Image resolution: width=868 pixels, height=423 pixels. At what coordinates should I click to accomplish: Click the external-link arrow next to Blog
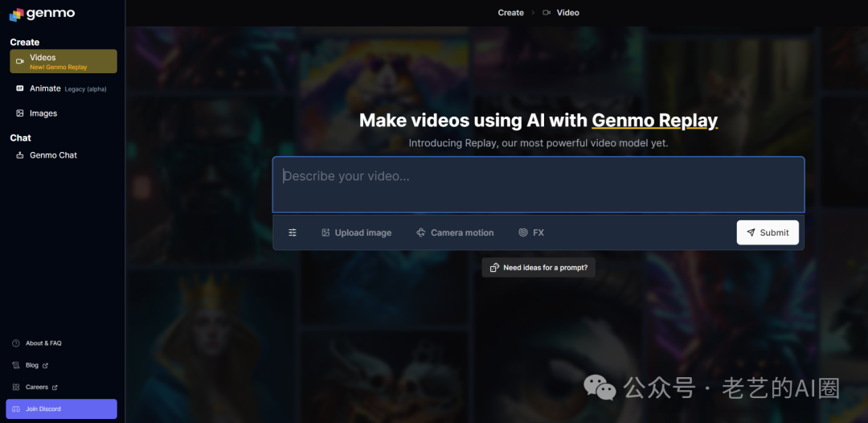click(45, 365)
